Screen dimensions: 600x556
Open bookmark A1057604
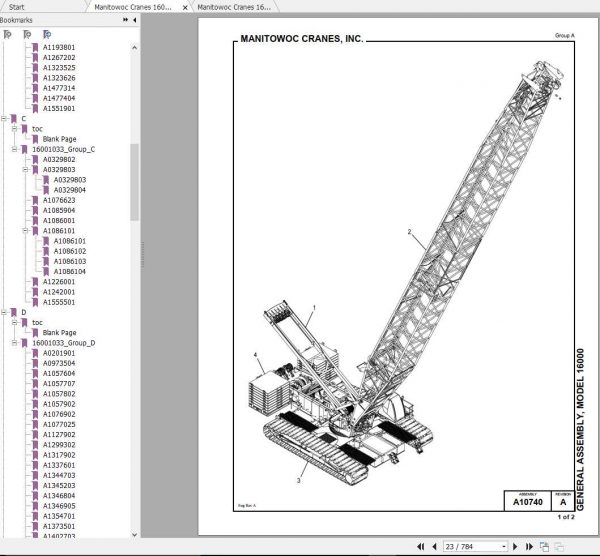pos(59,373)
